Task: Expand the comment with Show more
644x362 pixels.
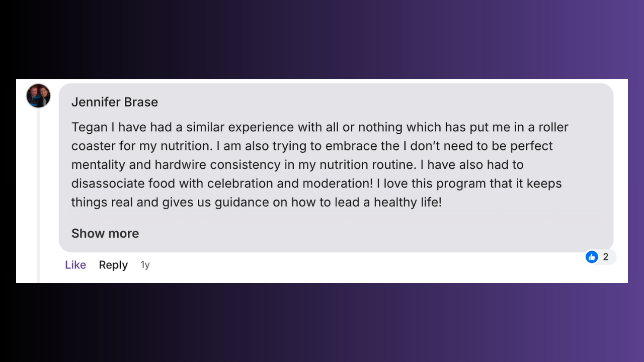Action: click(x=105, y=233)
